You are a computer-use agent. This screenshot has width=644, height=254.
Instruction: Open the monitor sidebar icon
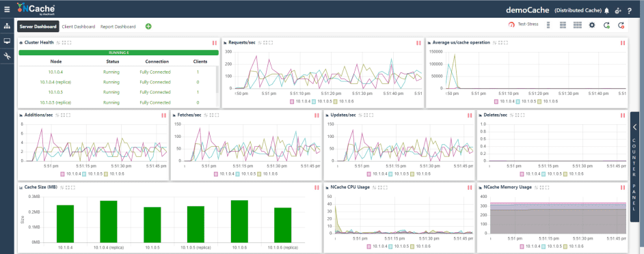click(7, 41)
